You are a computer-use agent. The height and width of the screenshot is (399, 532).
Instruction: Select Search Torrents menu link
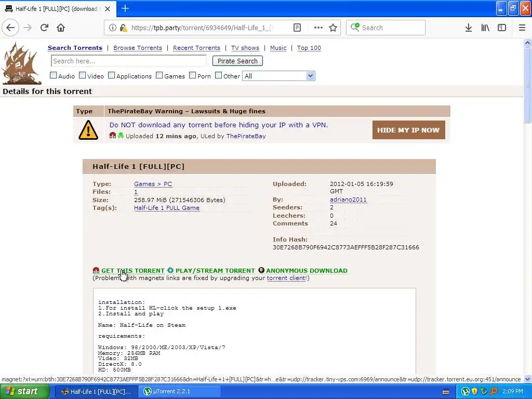75,48
